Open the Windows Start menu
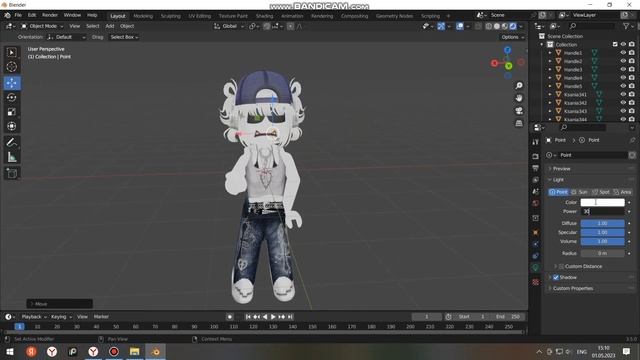 [10, 351]
